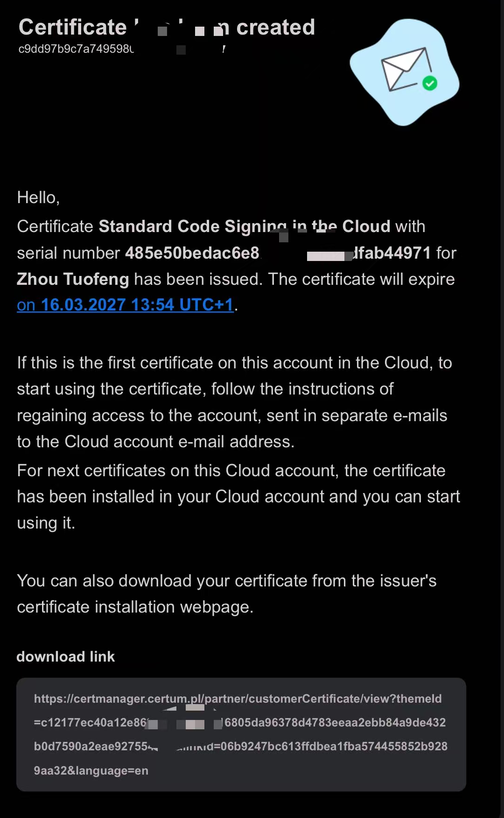Click the 'If this is the first certificate' line
The height and width of the screenshot is (818, 504).
[234, 363]
